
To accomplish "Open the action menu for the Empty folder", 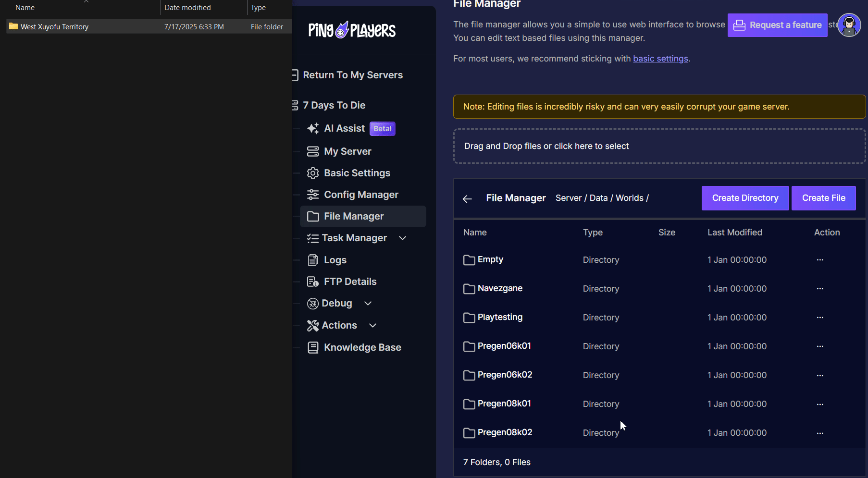I will click(820, 260).
